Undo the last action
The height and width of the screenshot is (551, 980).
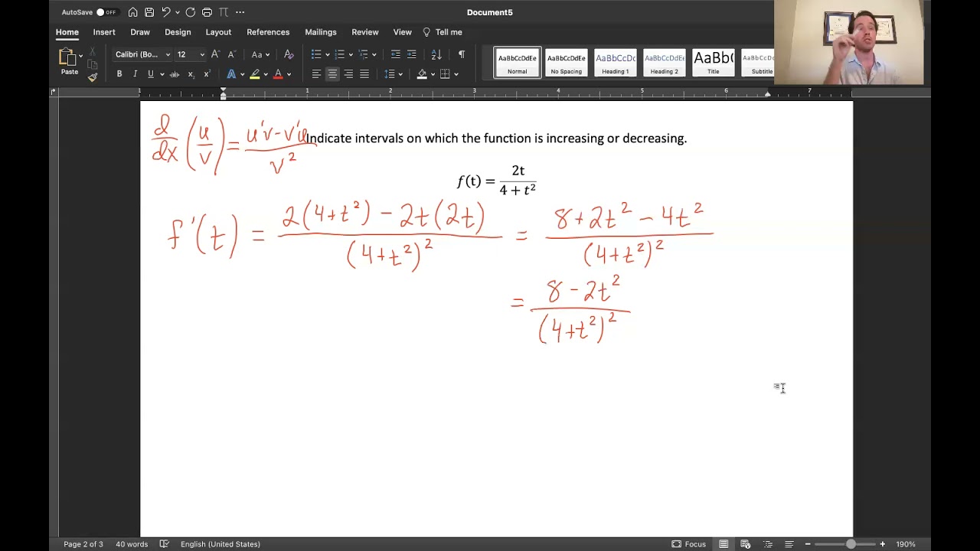(165, 12)
